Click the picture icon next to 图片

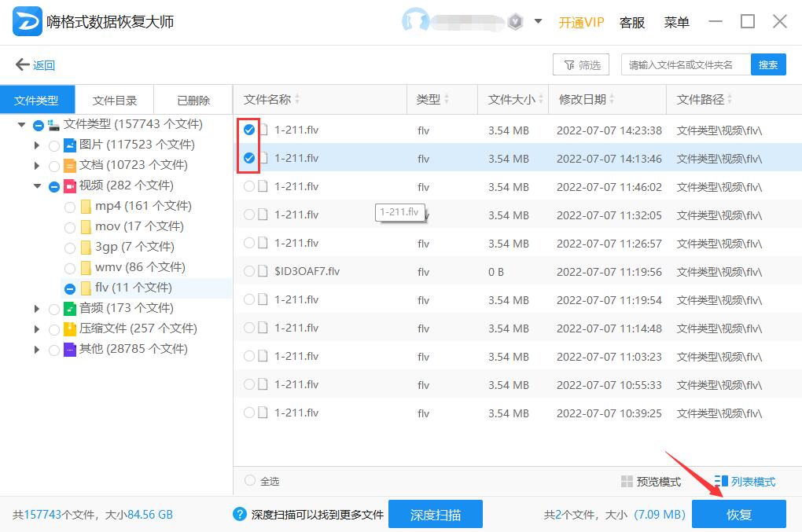point(69,145)
